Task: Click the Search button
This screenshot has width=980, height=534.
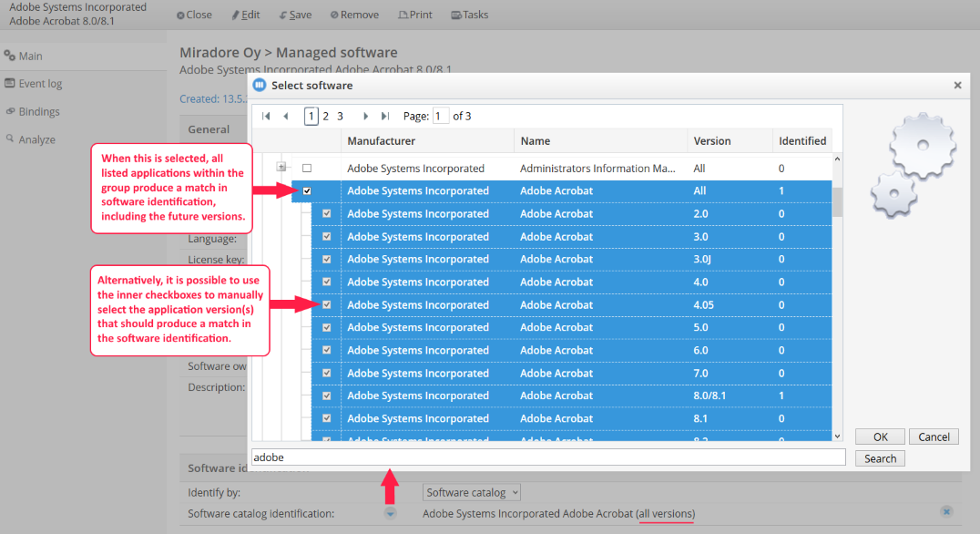Action: [880, 458]
